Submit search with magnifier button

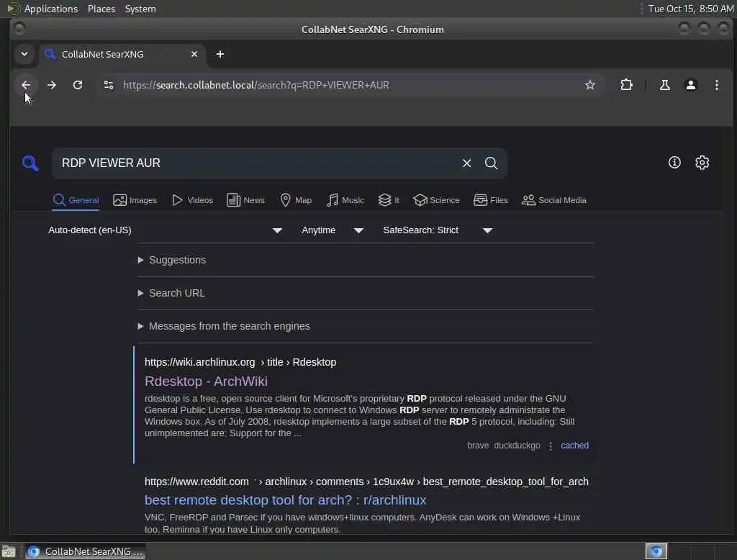click(491, 163)
